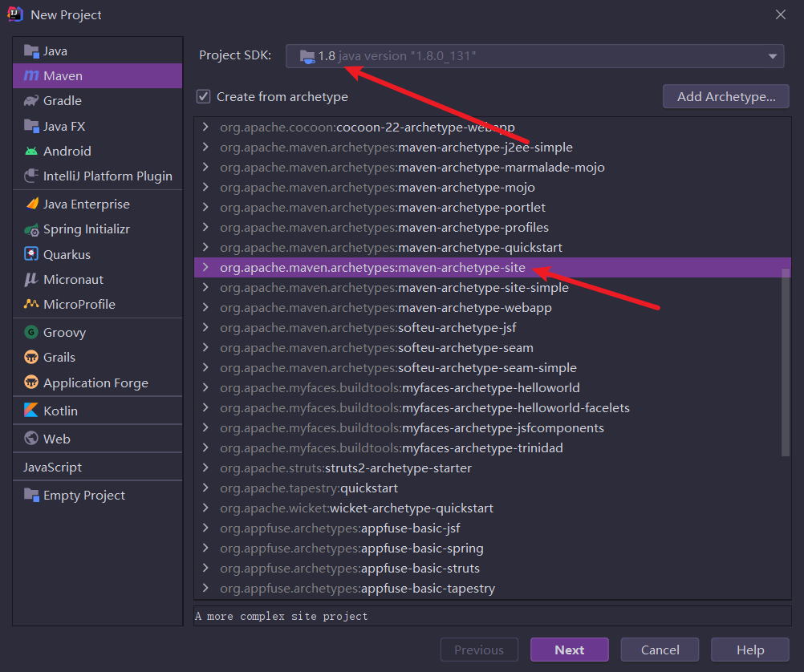Click the Java Enterprise icon

[x=31, y=204]
